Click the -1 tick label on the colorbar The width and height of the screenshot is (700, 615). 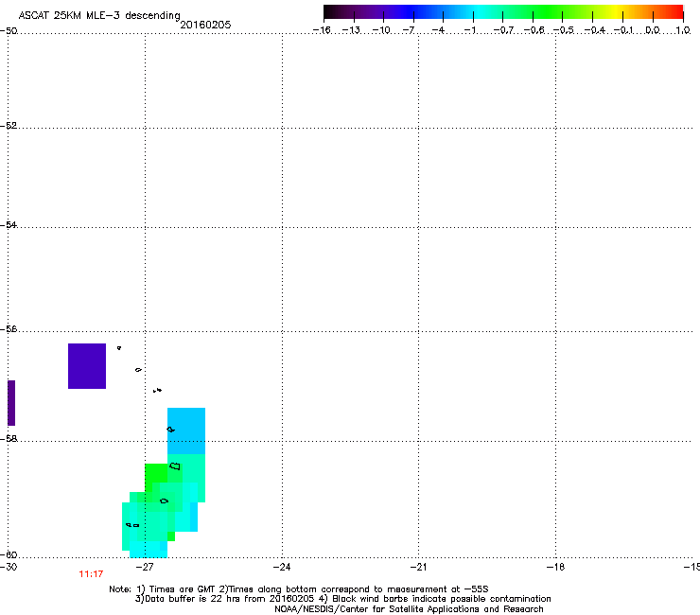pyautogui.click(x=469, y=30)
